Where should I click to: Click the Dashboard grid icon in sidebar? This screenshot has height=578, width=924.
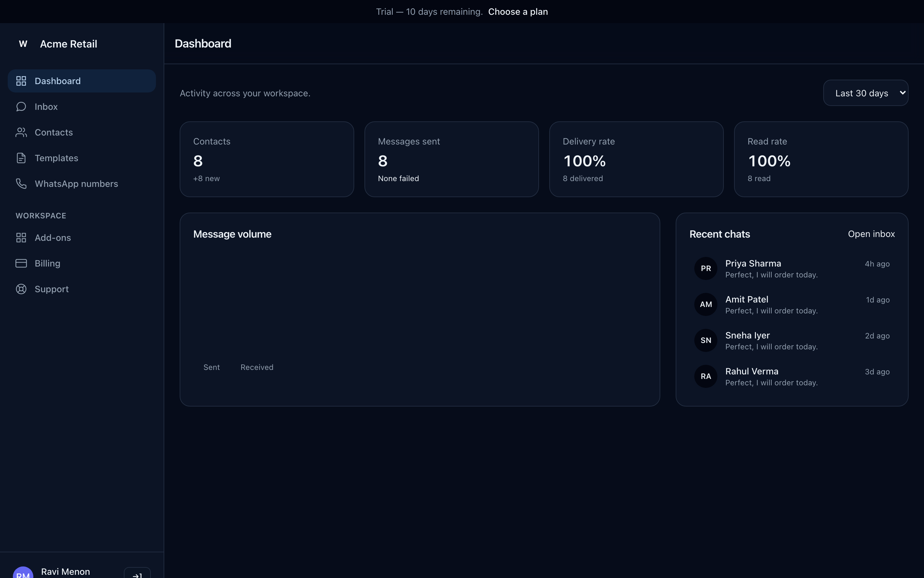(x=21, y=81)
